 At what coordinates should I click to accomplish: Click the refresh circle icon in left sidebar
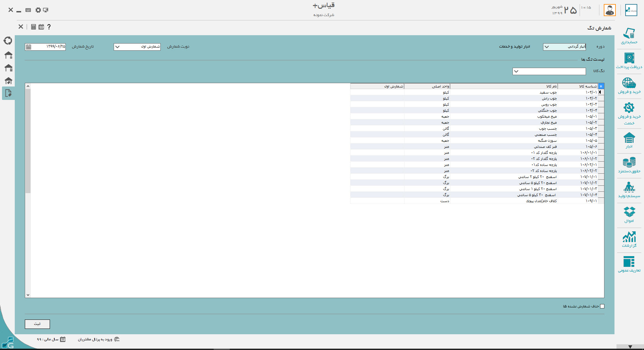8,41
